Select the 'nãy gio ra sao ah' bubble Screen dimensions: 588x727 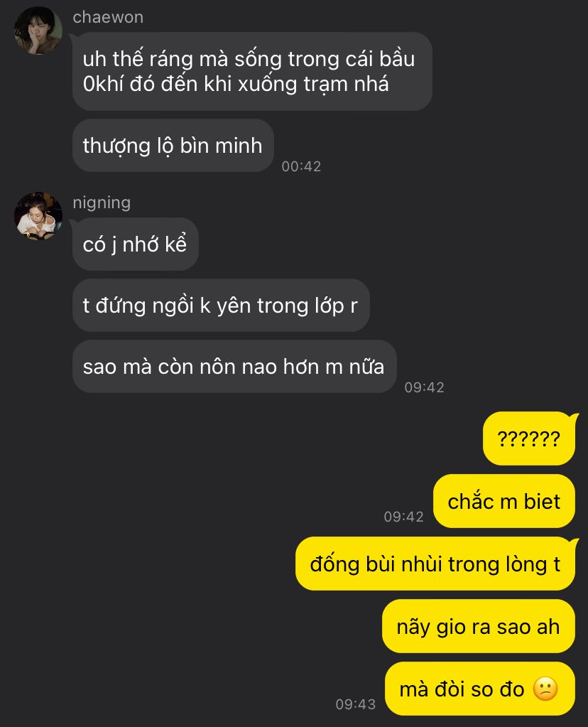[478, 626]
